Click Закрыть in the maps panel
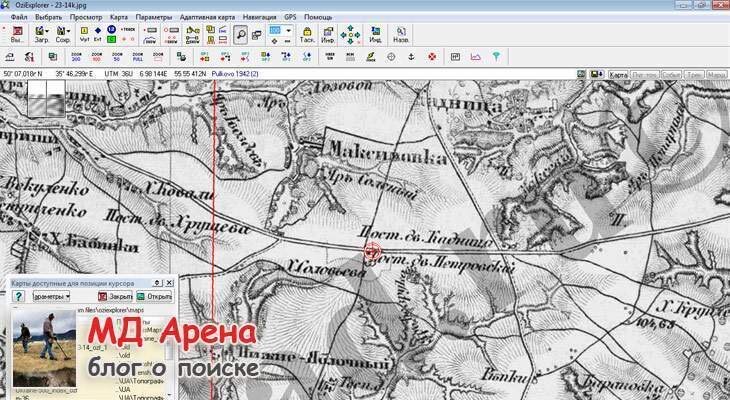 pyautogui.click(x=115, y=296)
